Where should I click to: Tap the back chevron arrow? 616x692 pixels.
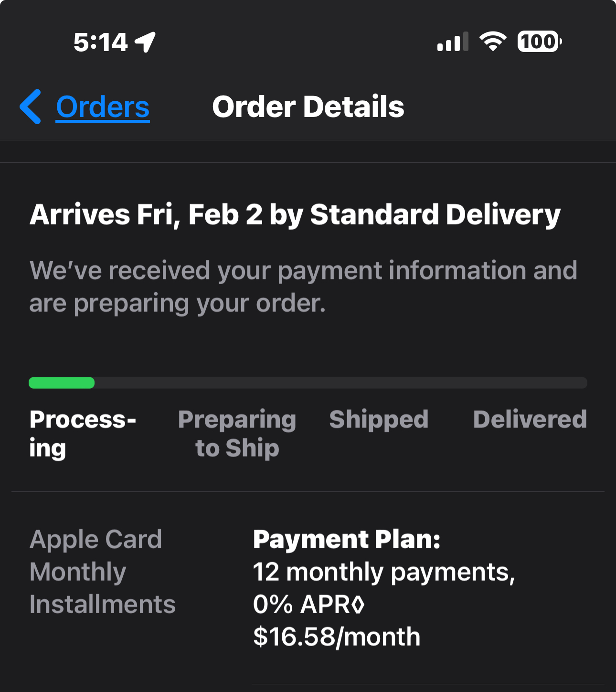31,107
